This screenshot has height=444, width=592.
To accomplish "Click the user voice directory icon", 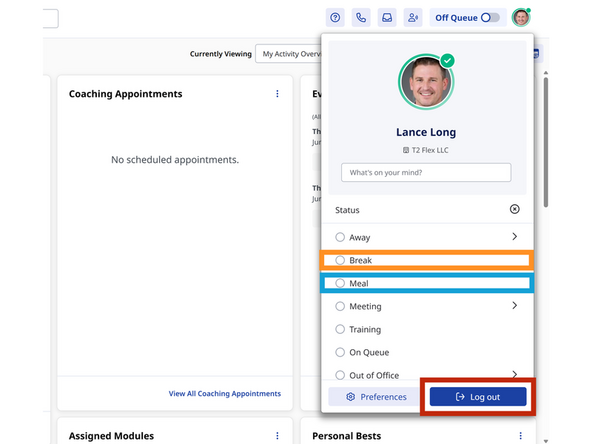I will coord(413,18).
